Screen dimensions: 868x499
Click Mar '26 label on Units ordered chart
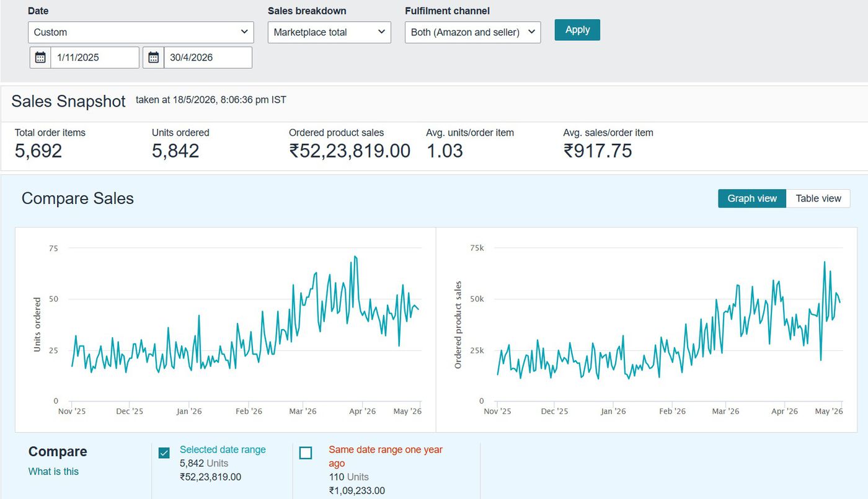click(x=303, y=412)
